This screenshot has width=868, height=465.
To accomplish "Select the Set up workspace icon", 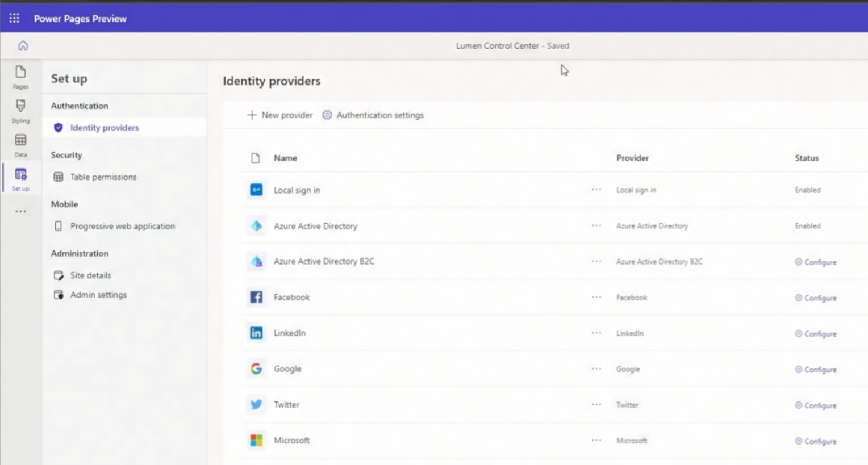I will [x=20, y=179].
